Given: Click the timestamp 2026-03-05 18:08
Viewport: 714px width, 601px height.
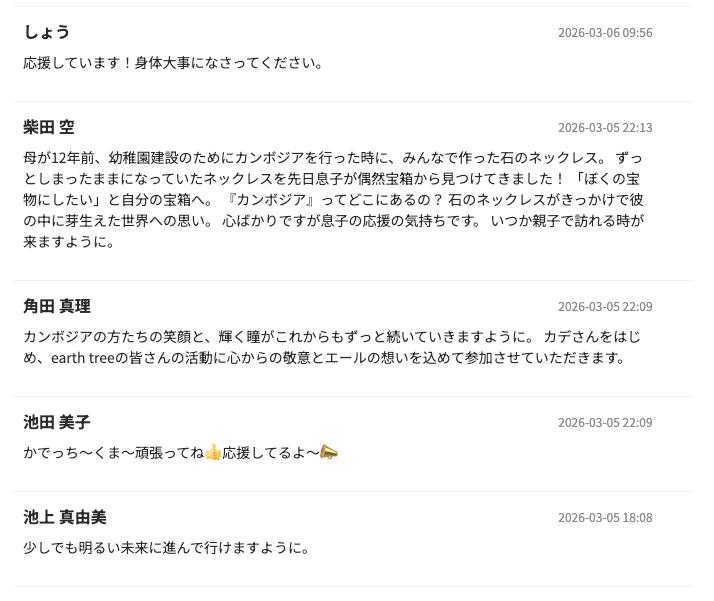Looking at the screenshot, I should coord(604,518).
